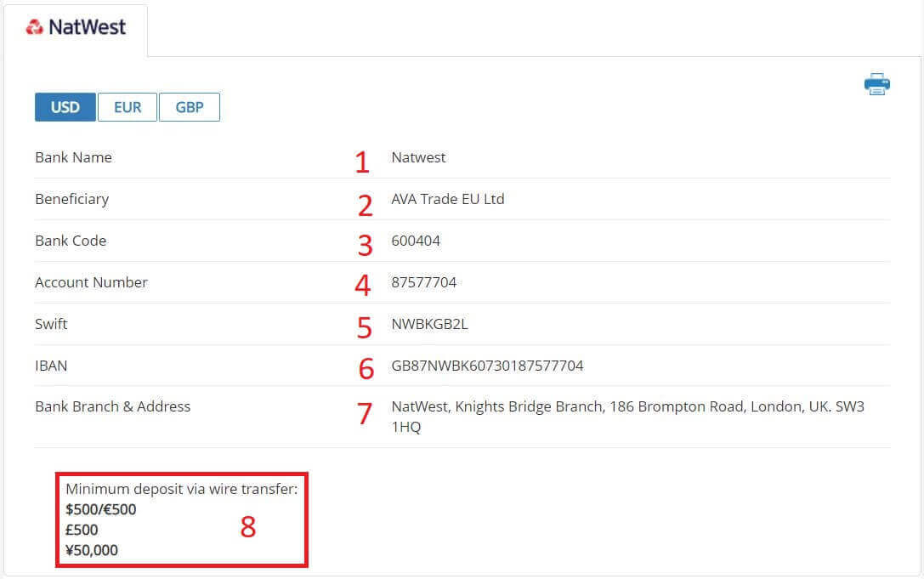Click the Beneficiary label

click(x=71, y=199)
